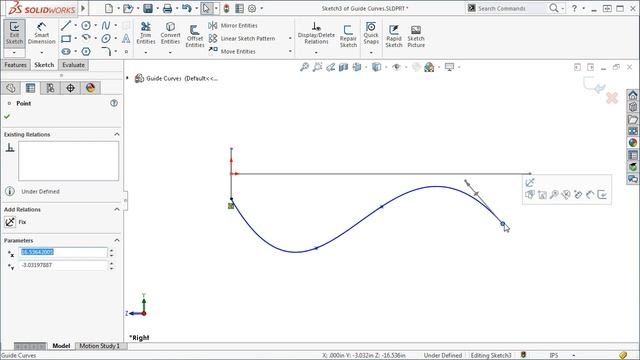This screenshot has width=640, height=360.
Task: Open the FeatureManager design tree tab
Action: click(11, 88)
